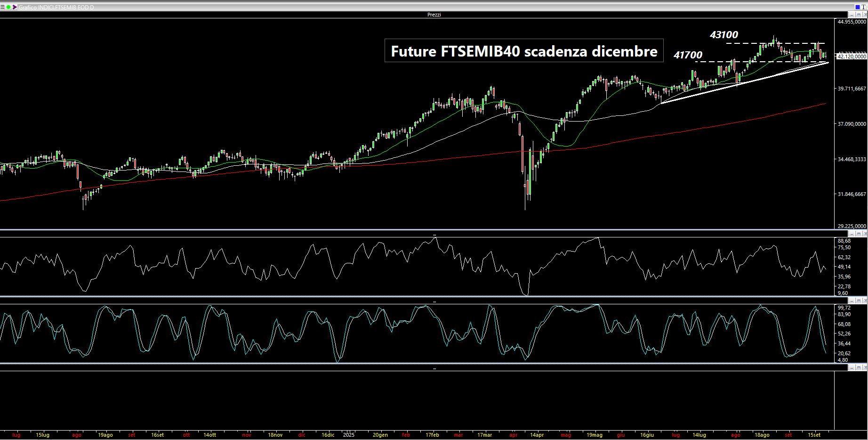The image size is (868, 440).
Task: Click stochastic axis value 99,72
Action: pos(844,308)
